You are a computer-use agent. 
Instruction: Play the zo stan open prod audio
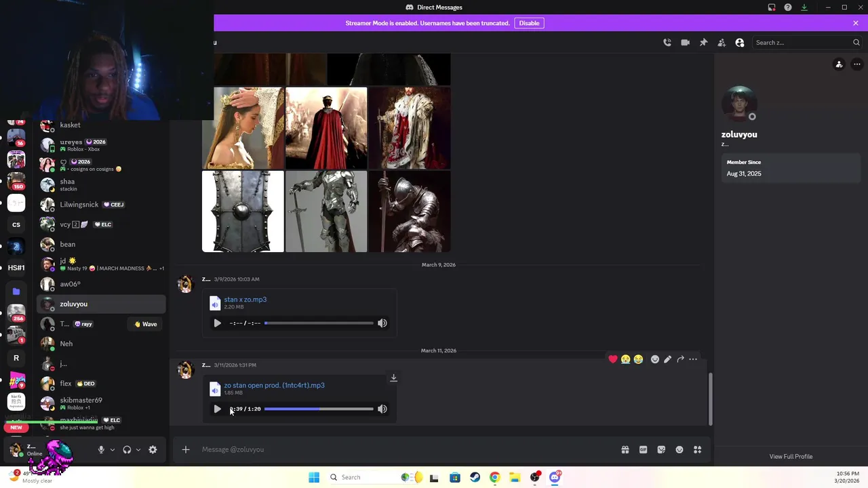click(217, 409)
